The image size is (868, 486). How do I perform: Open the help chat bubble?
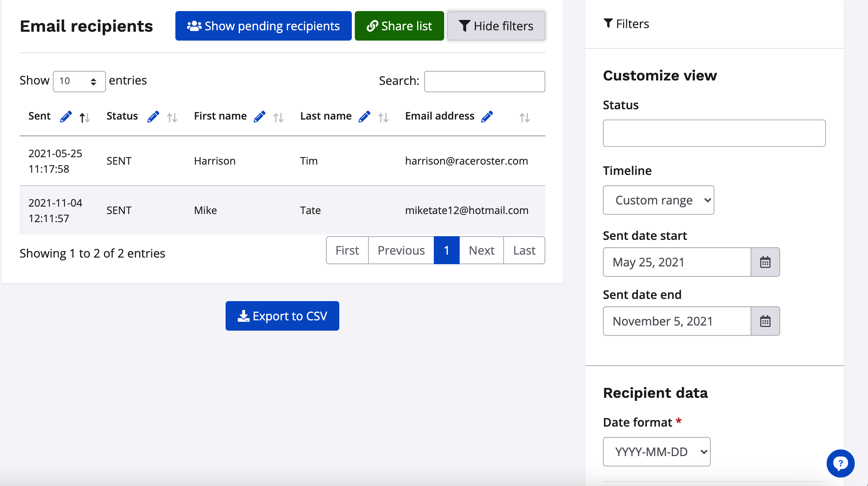pyautogui.click(x=840, y=463)
